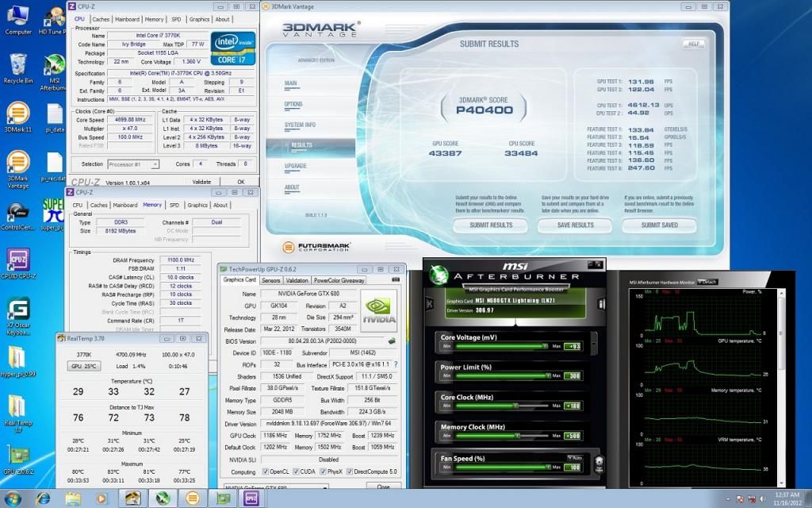Click the Afterburner K (Kombustor) side button
The width and height of the screenshot is (812, 508).
point(429,304)
